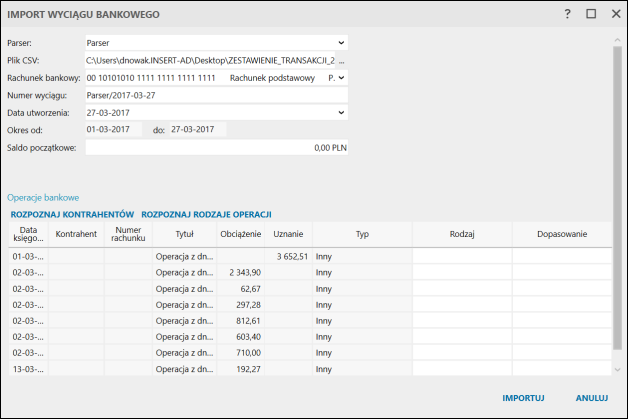Select the 710,00 amount cell
This screenshot has width=628, height=419.
pos(240,353)
